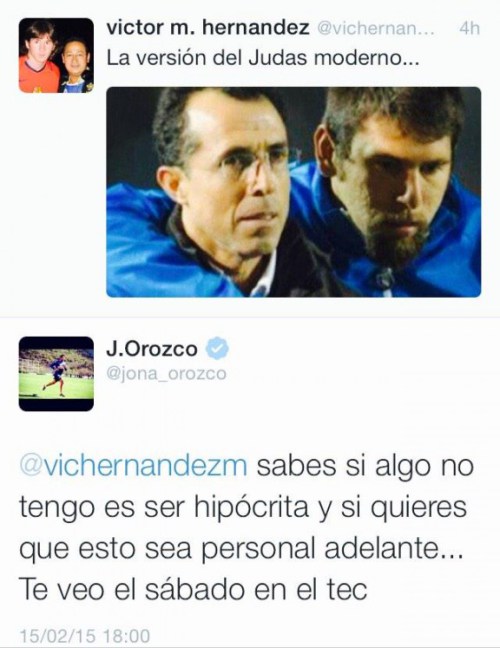The image size is (500, 648).
Task: Click the line 'Te veo el sábado en el tec'
Action: (193, 589)
